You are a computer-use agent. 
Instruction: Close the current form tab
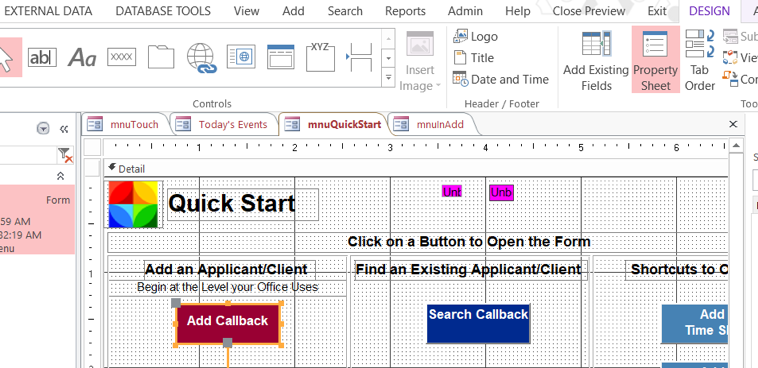(x=733, y=124)
